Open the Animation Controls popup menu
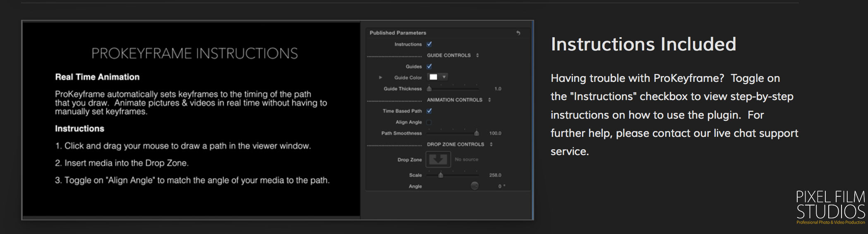 pos(489,100)
